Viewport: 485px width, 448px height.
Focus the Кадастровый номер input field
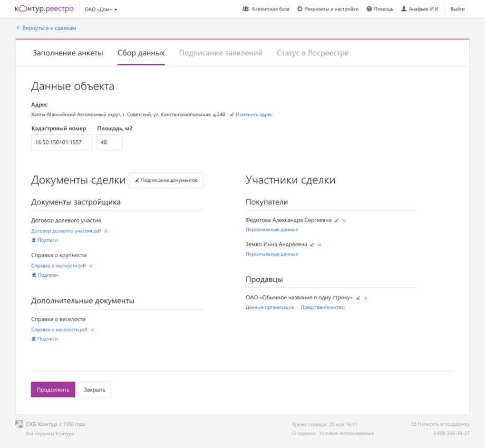(62, 142)
